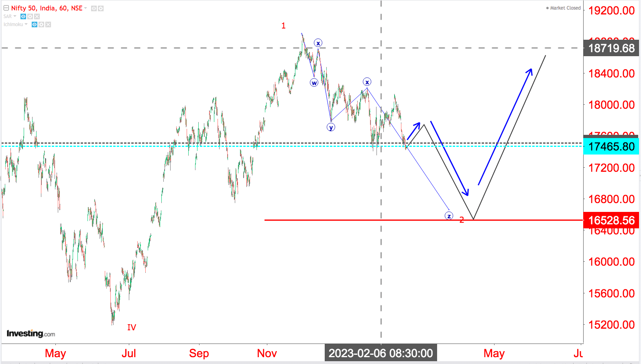
Task: Click the Nifty 50, India, 60, NSE title
Action: pyautogui.click(x=47, y=8)
